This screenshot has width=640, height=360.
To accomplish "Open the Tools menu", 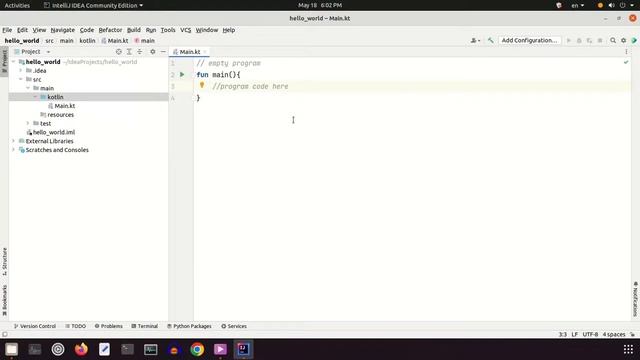I will tap(168, 30).
